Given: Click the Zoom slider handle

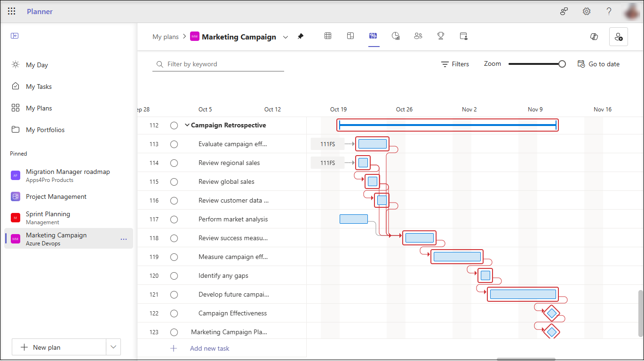Looking at the screenshot, I should 562,64.
